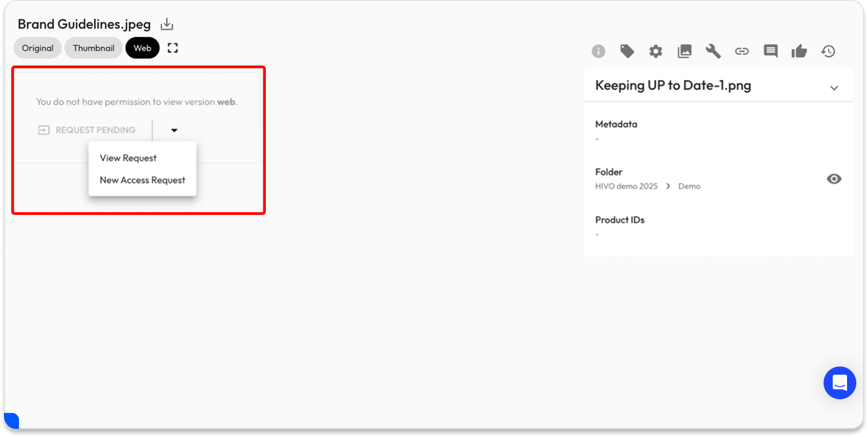
Task: Open the image versions icon
Action: pos(684,51)
